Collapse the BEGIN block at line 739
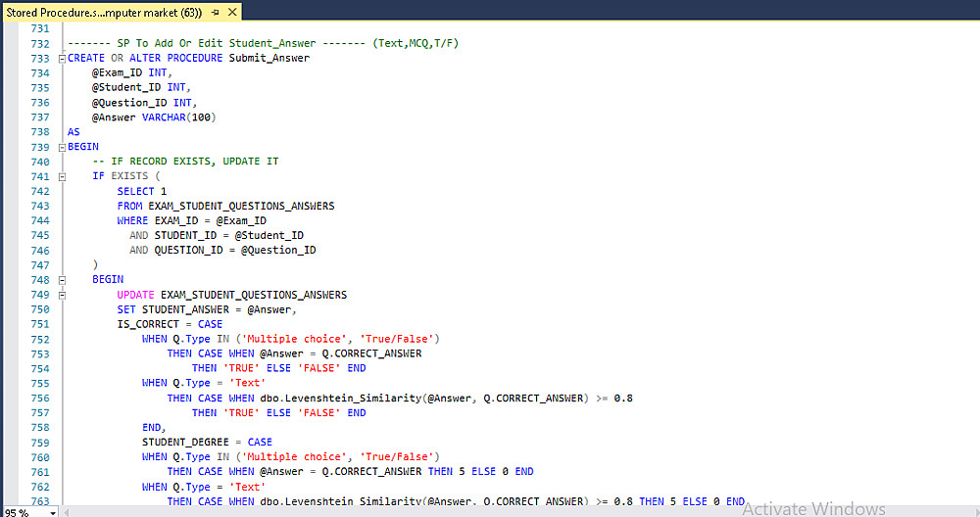Screen dimensions: 980x517 [x=62, y=147]
